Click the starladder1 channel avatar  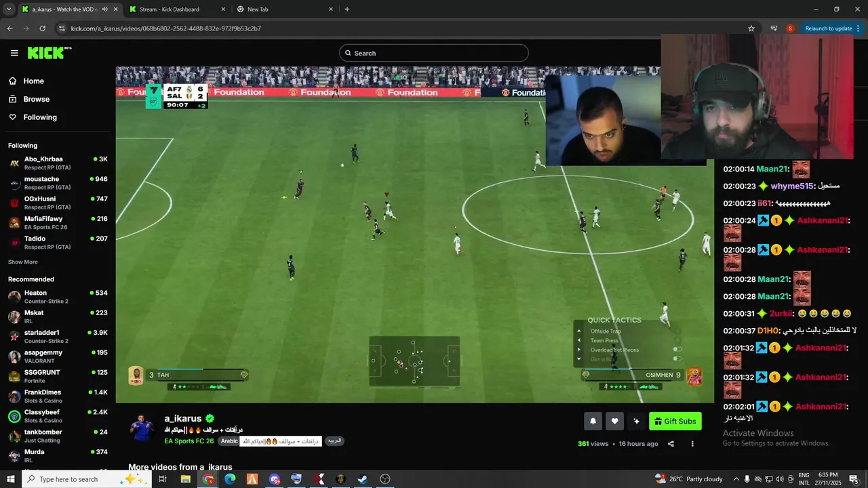(x=14, y=336)
